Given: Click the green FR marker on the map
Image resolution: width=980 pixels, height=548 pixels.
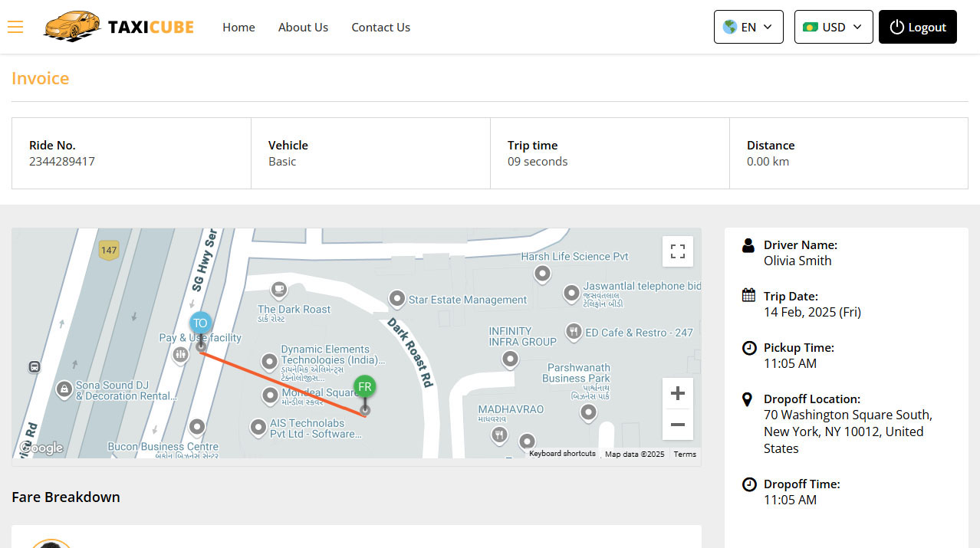Looking at the screenshot, I should tap(364, 387).
